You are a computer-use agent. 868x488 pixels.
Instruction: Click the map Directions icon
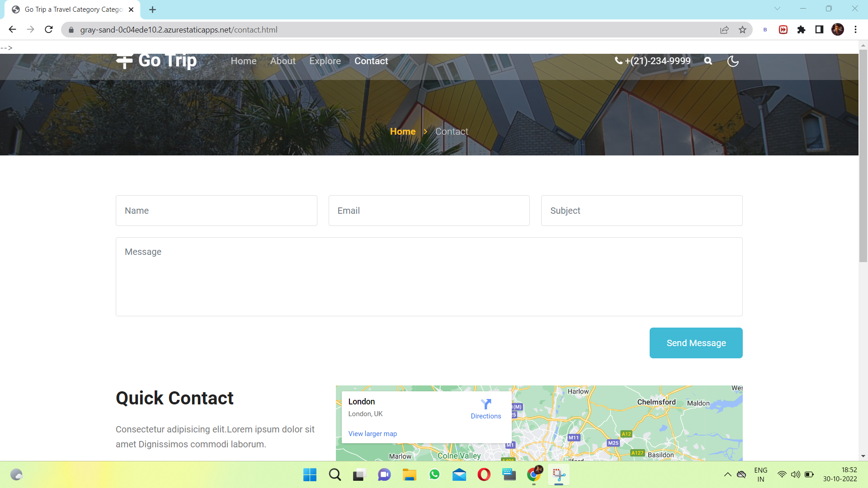(x=486, y=404)
